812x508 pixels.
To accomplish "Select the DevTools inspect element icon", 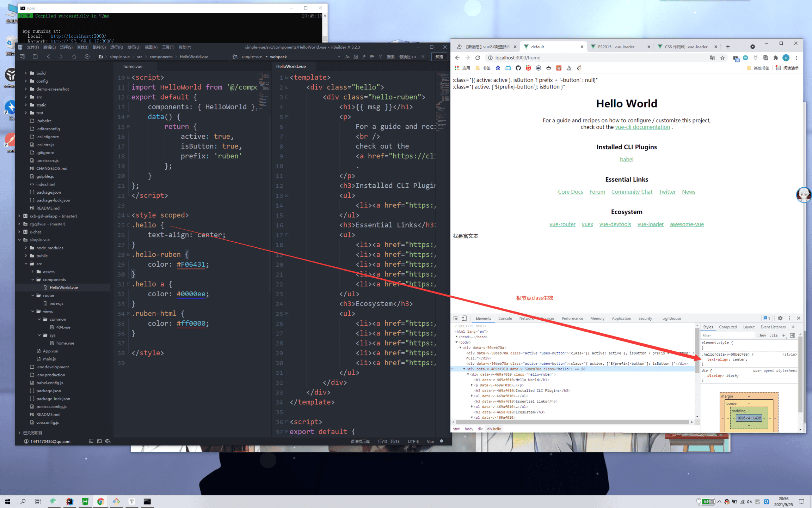I will (456, 318).
